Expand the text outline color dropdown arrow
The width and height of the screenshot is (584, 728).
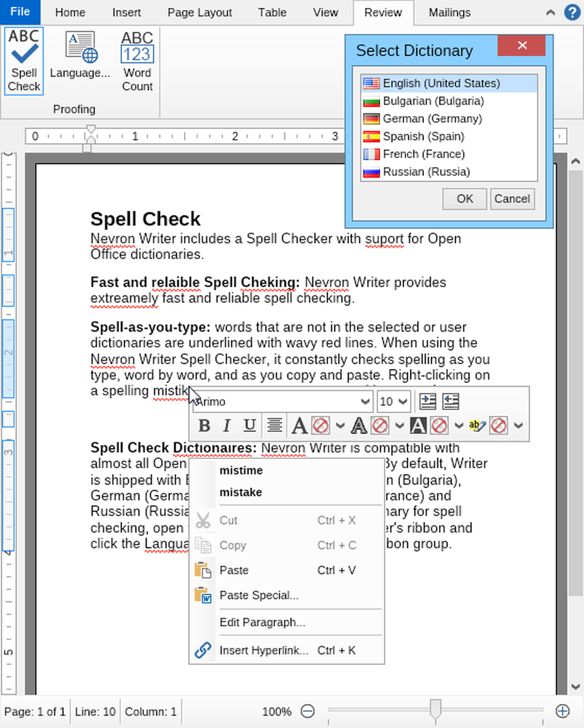coord(399,426)
